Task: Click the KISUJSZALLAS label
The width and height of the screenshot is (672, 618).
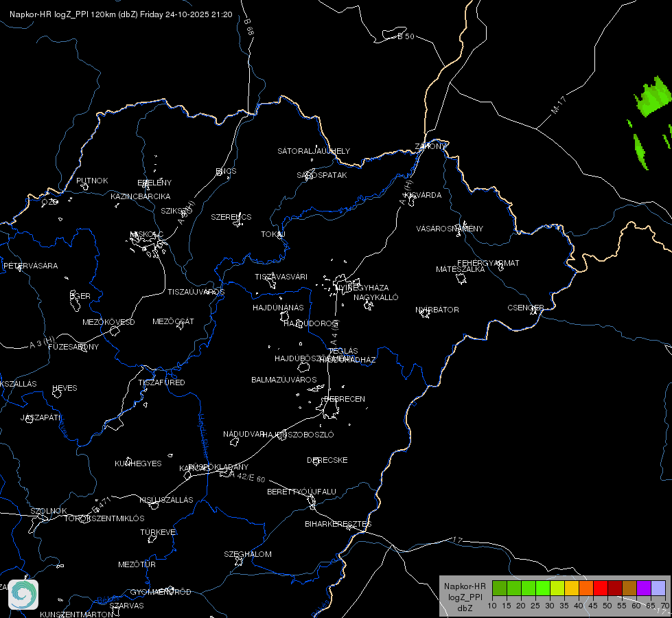Action: [166, 500]
